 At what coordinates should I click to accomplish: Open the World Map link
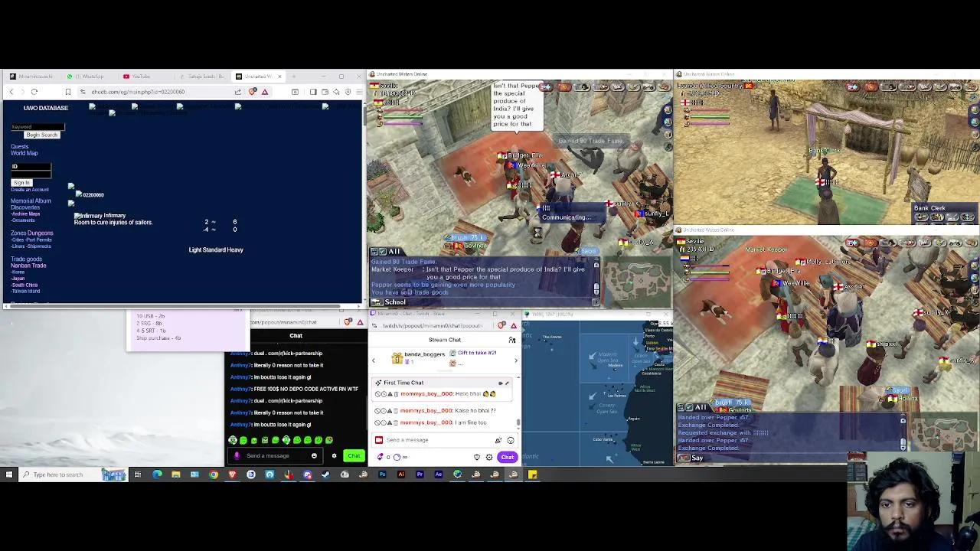(x=24, y=153)
